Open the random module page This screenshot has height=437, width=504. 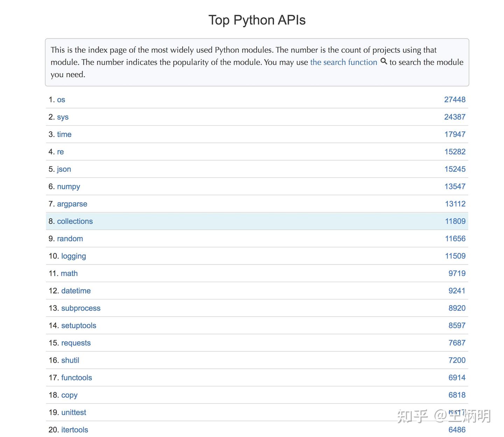(x=70, y=239)
